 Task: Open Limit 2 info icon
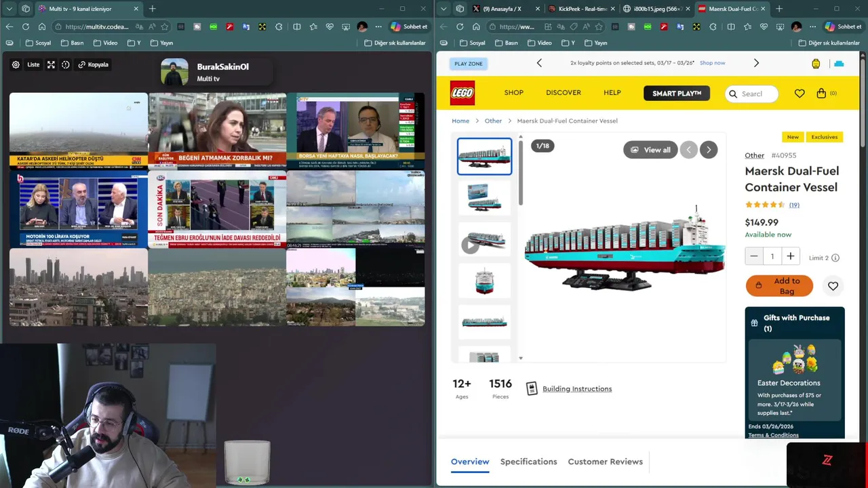click(835, 258)
